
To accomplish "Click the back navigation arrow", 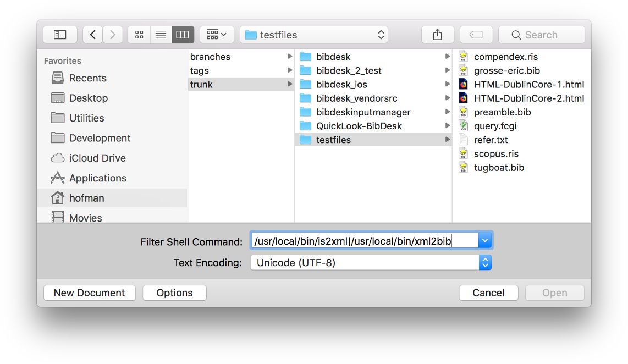I will click(x=92, y=34).
